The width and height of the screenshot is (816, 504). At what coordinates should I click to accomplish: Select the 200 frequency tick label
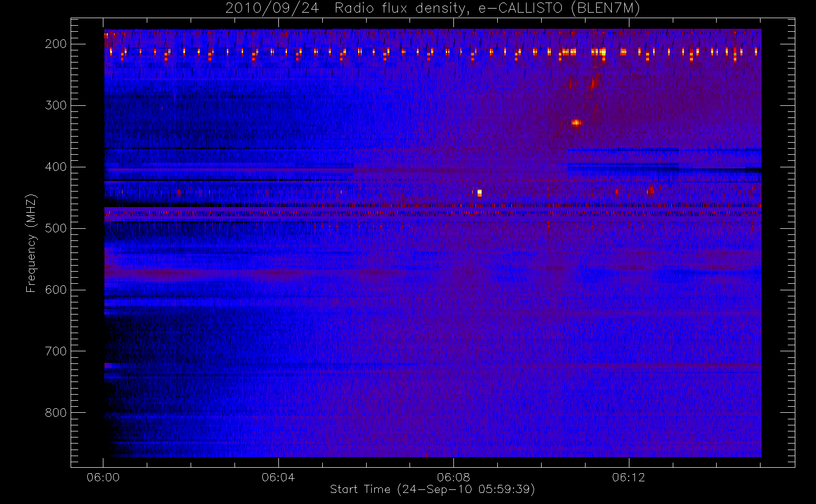[x=55, y=44]
